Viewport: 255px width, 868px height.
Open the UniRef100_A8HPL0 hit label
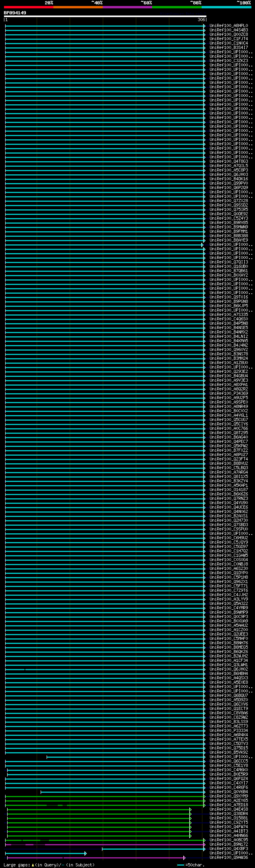(x=229, y=25)
